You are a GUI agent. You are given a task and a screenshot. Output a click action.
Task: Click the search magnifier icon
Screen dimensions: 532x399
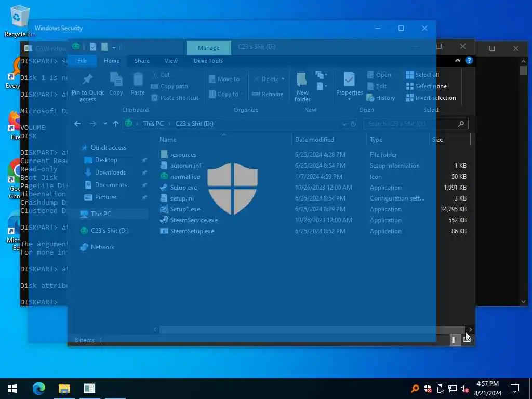point(461,124)
